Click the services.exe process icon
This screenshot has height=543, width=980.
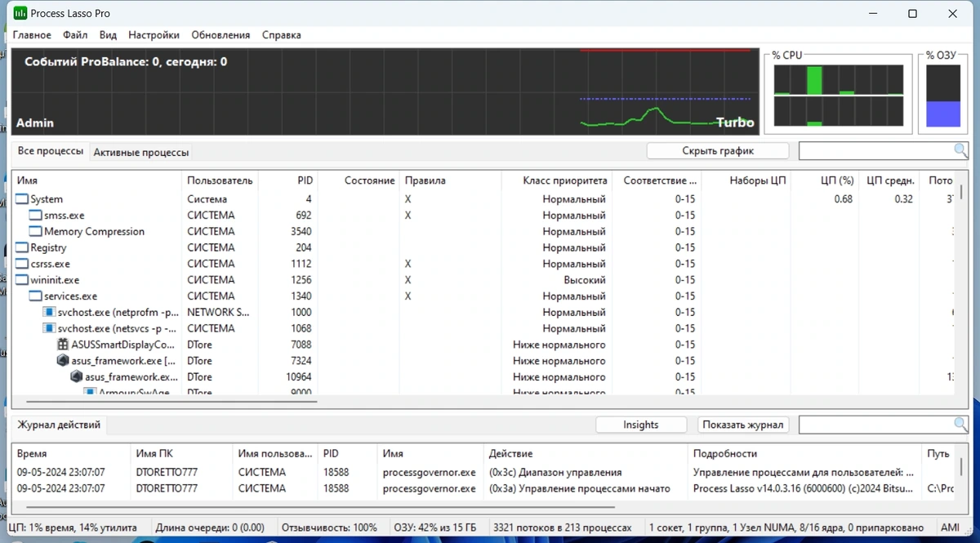(36, 296)
